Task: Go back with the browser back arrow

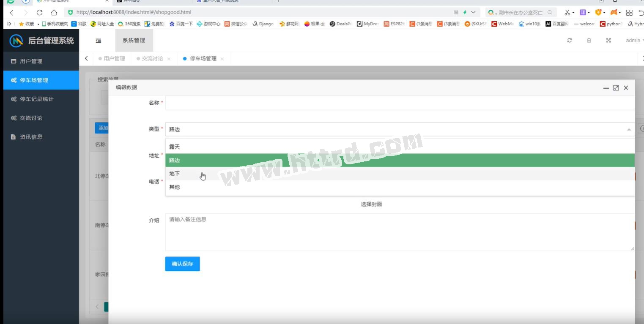Action: pyautogui.click(x=11, y=13)
